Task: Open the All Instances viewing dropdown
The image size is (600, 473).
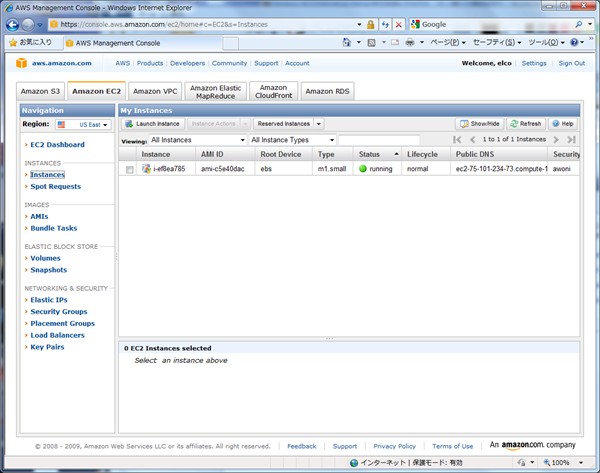Action: click(x=197, y=140)
